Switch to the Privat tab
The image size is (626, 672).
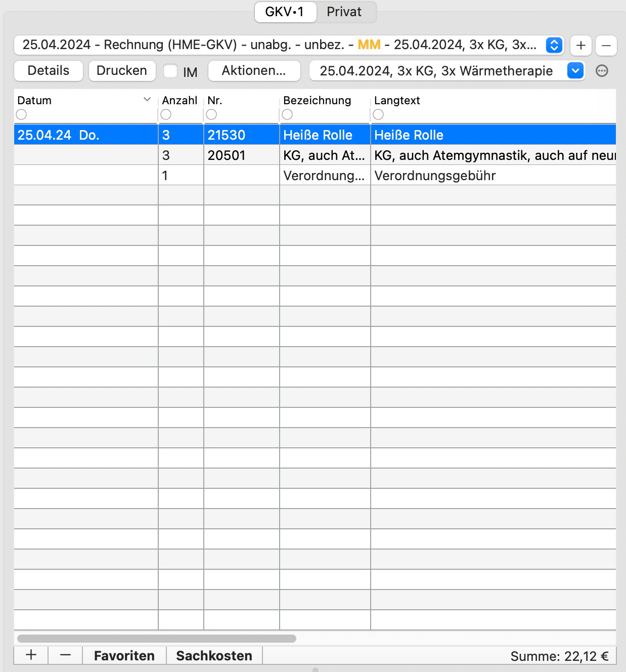344,12
